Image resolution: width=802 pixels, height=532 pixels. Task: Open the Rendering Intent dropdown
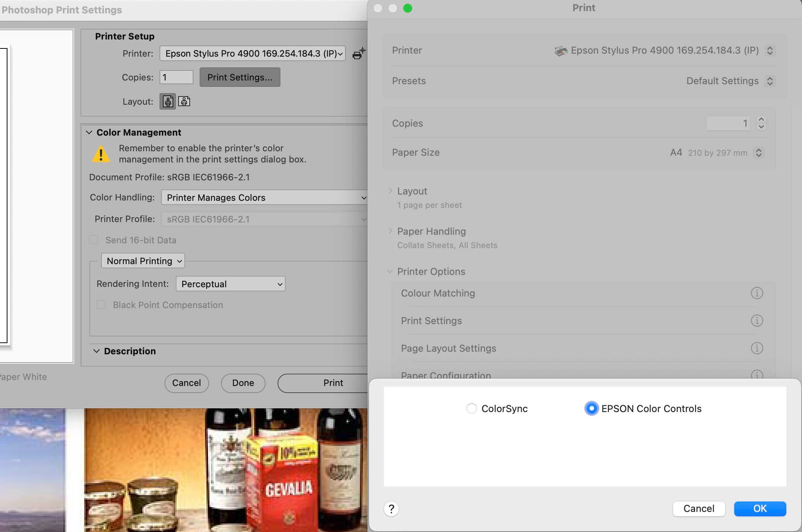tap(230, 284)
